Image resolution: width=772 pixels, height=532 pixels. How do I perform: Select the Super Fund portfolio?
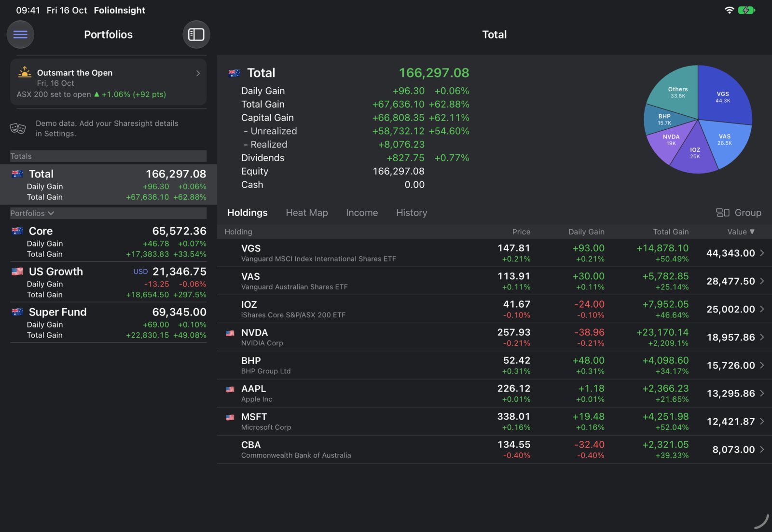[109, 323]
